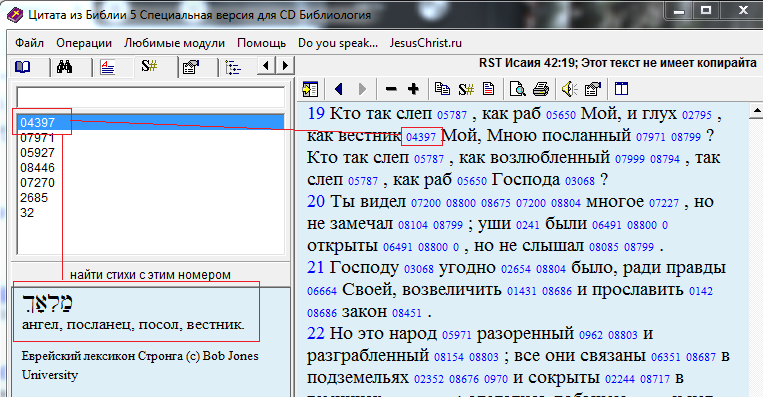This screenshot has width=763, height=397.
Task: Go forward with the gray right arrow
Action: click(x=362, y=89)
